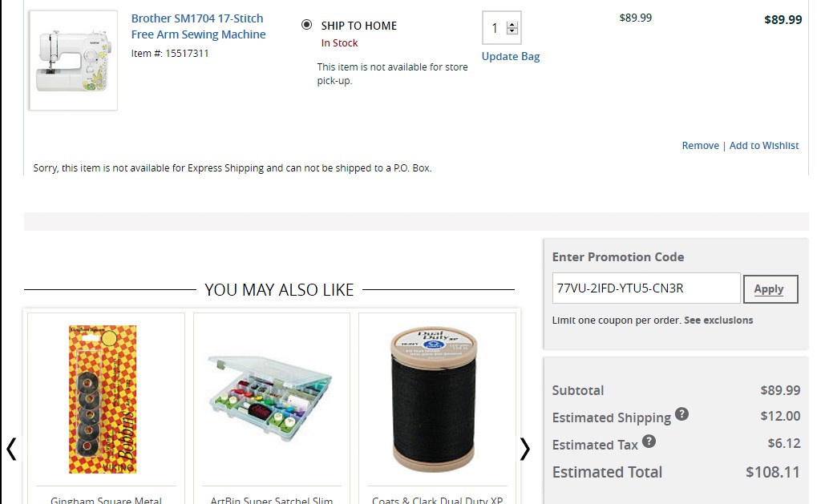Decrease quantity with the down stepper arrow
This screenshot has height=504, width=817.
point(513,33)
